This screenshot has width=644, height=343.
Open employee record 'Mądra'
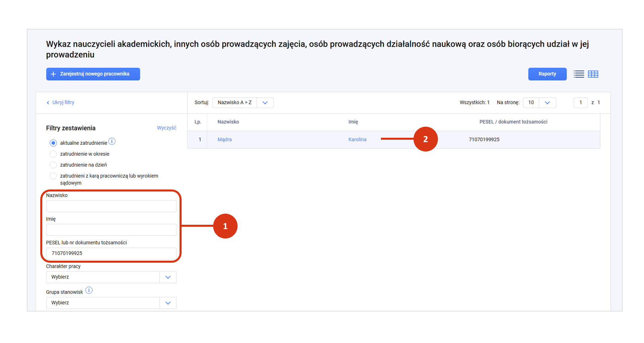[225, 140]
